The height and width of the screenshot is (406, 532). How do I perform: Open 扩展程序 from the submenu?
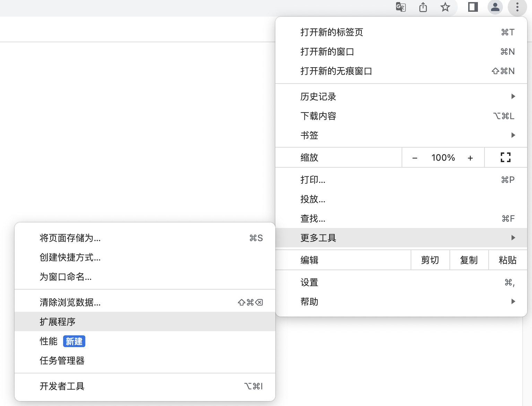58,321
